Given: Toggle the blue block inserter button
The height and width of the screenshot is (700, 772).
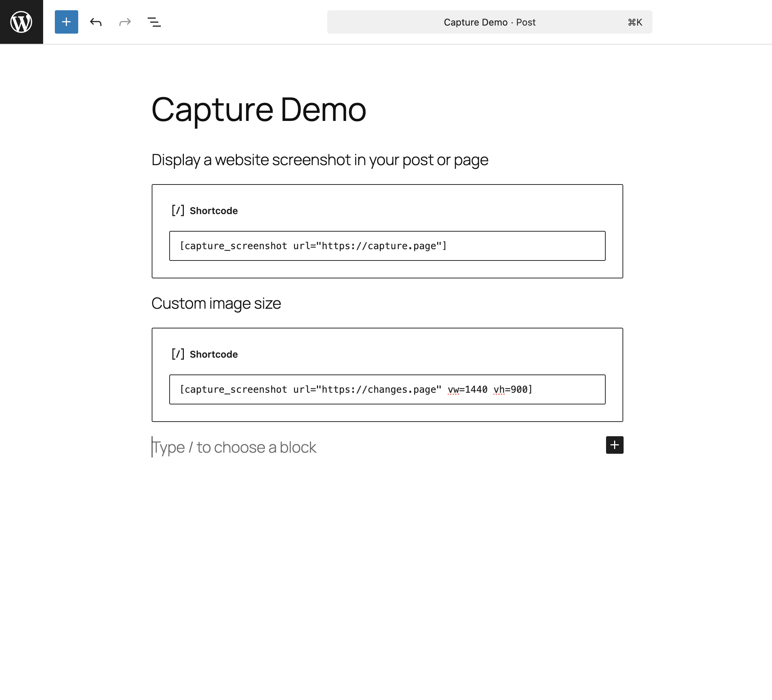Looking at the screenshot, I should (x=66, y=22).
